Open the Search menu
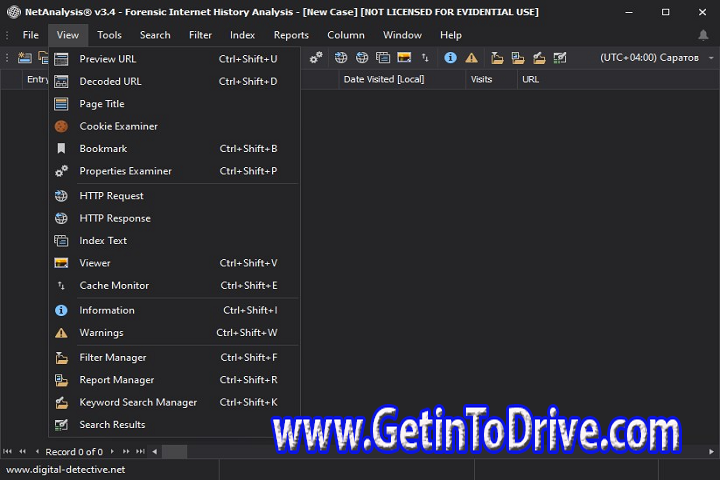This screenshot has width=720, height=480. click(x=155, y=35)
